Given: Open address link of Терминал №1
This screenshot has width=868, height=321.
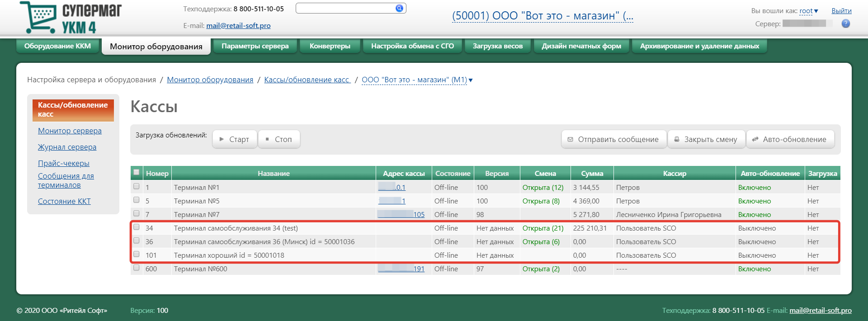Looking at the screenshot, I should tap(392, 187).
